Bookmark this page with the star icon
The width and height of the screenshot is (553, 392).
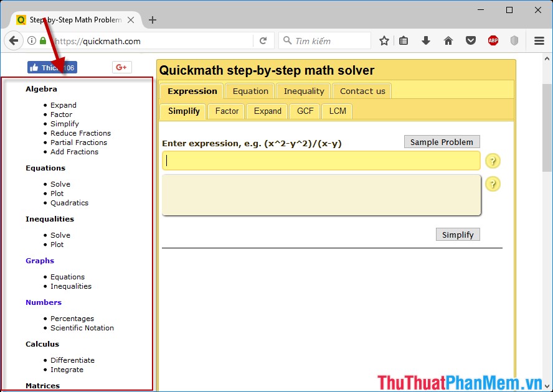click(384, 40)
